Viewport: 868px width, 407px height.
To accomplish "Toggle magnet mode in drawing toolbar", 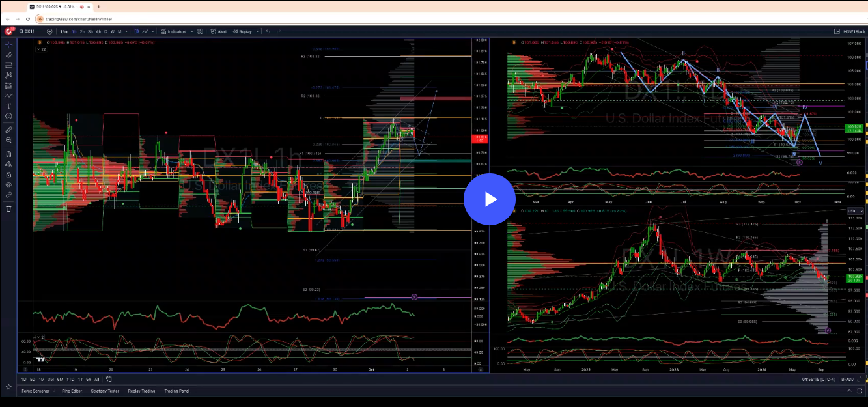I will [8, 154].
